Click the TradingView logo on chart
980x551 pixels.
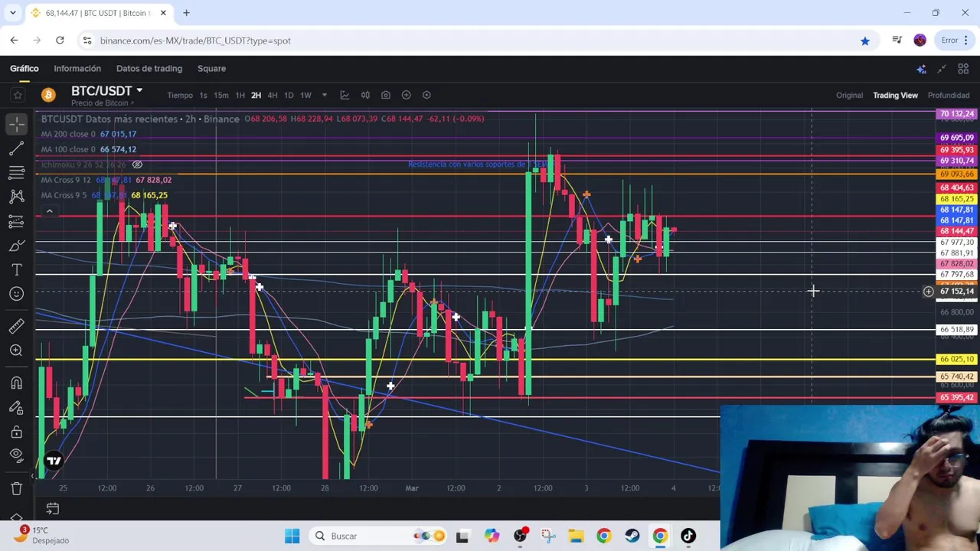coord(54,461)
